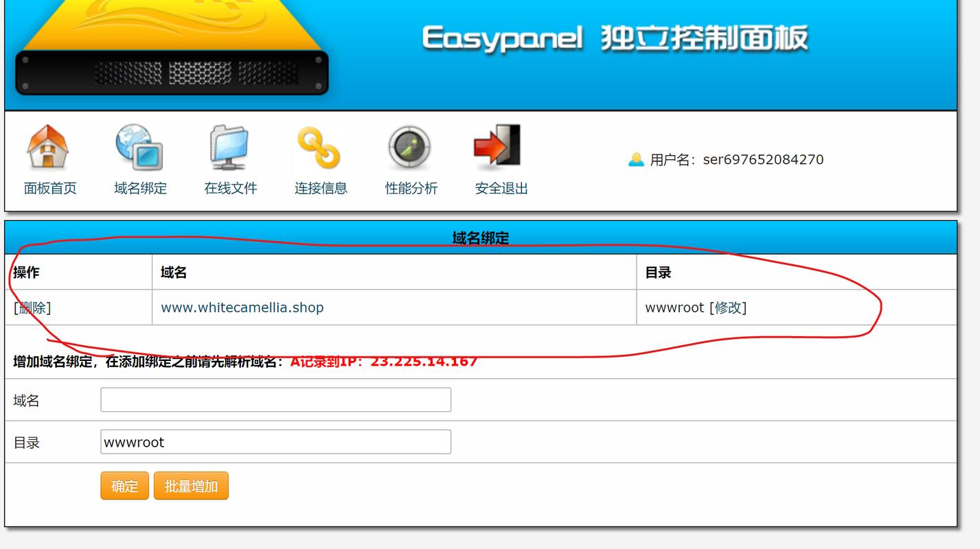Click the 操作 column header

coord(26,272)
